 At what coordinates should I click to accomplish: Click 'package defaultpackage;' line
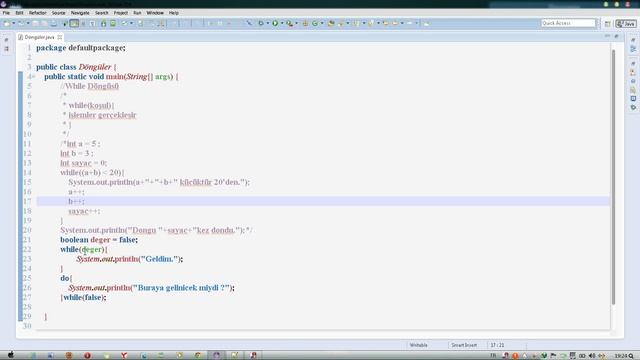tap(81, 48)
